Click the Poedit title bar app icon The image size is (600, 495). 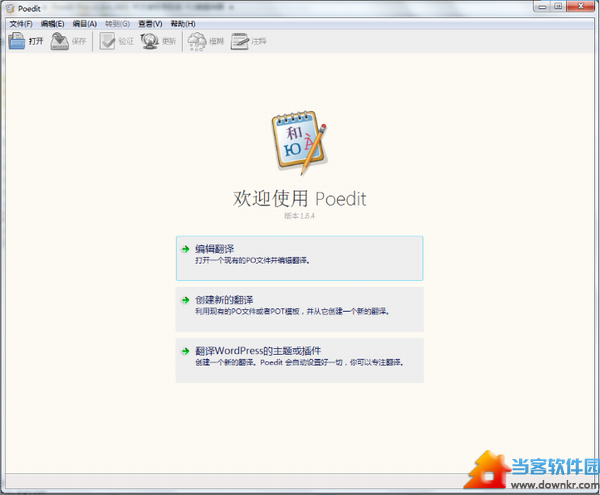point(10,8)
